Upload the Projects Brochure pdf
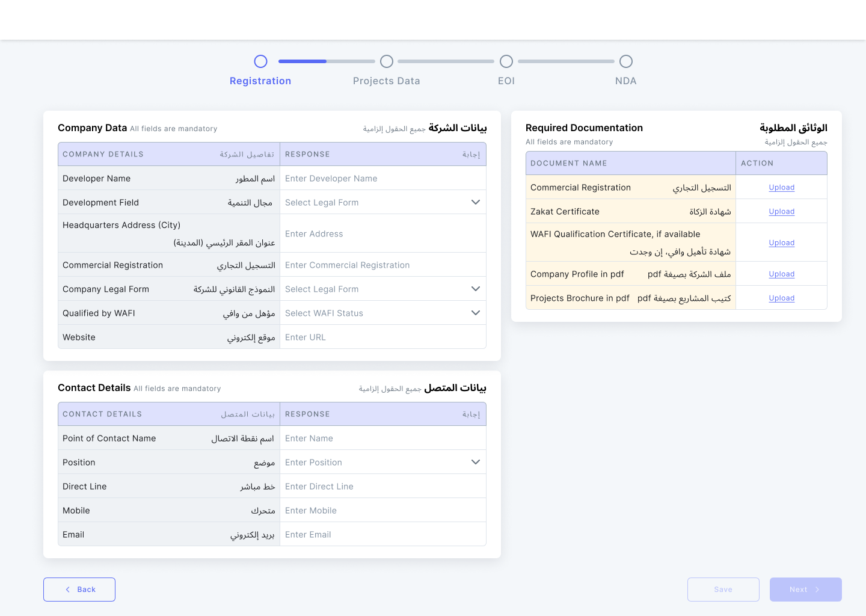The image size is (866, 616). pyautogui.click(x=782, y=298)
